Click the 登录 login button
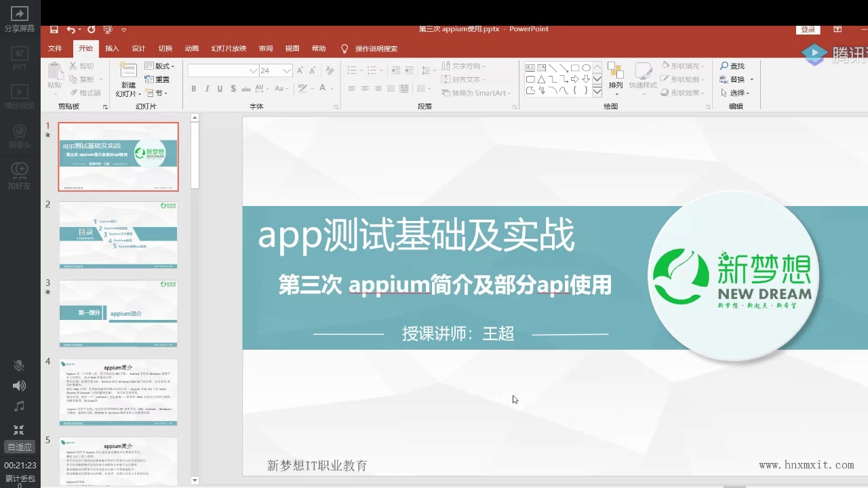The image size is (868, 488). click(808, 29)
